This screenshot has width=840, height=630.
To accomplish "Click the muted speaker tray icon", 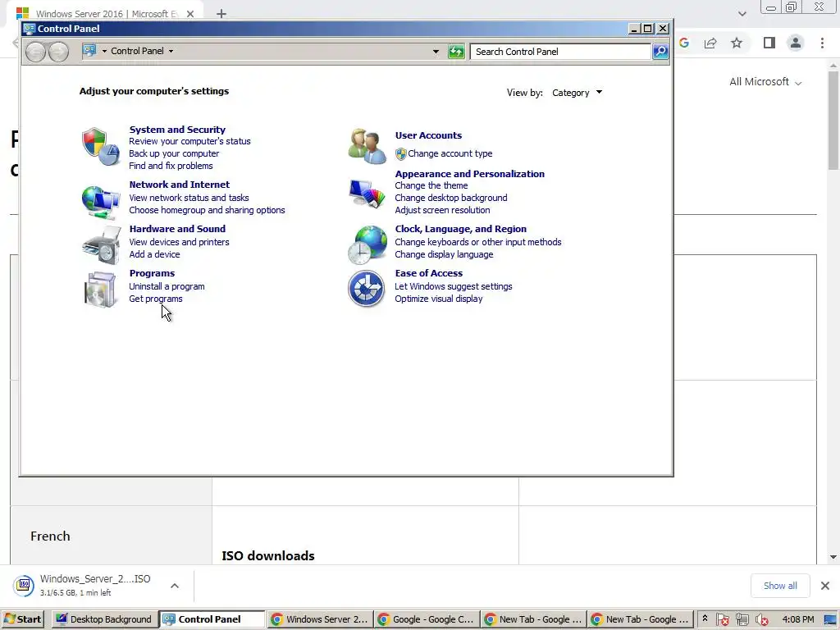I will pos(761,619).
